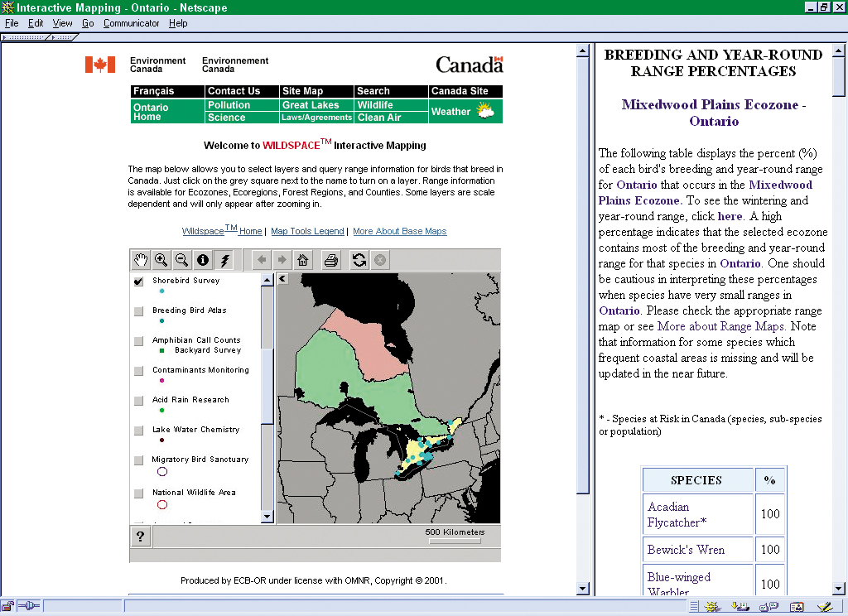Screen dimensions: 848x616
Task: Collapse the second toolbar handle
Action: click(63, 37)
